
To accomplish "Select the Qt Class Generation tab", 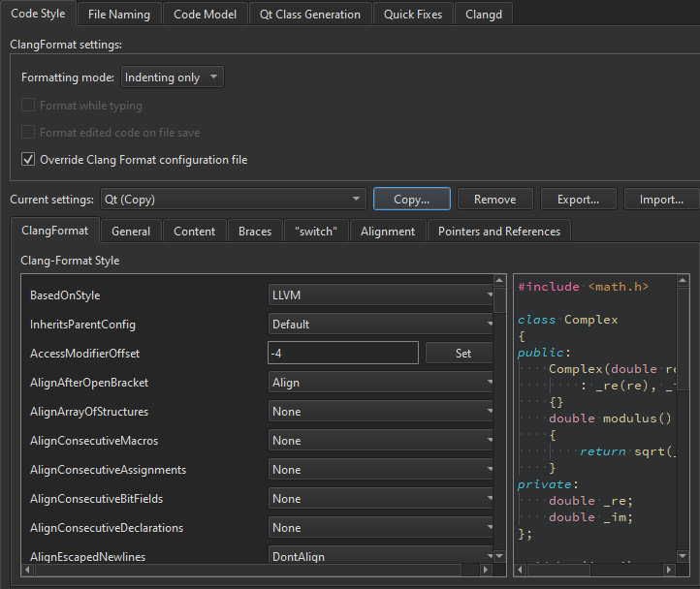I will (x=309, y=15).
